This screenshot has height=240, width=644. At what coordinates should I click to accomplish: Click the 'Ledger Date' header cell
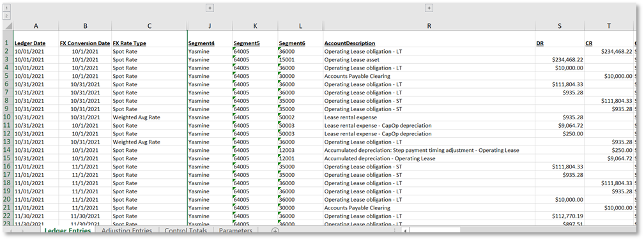pyautogui.click(x=36, y=39)
